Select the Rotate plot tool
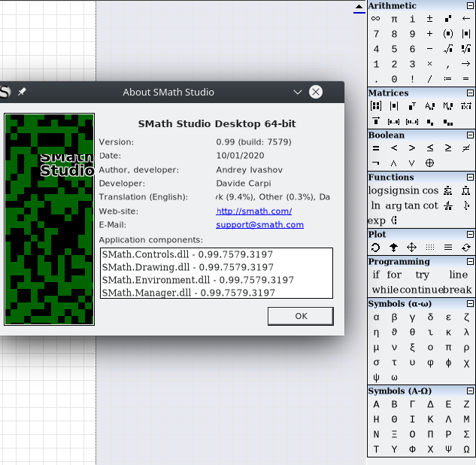Image resolution: width=476 pixels, height=465 pixels. pyautogui.click(x=376, y=247)
